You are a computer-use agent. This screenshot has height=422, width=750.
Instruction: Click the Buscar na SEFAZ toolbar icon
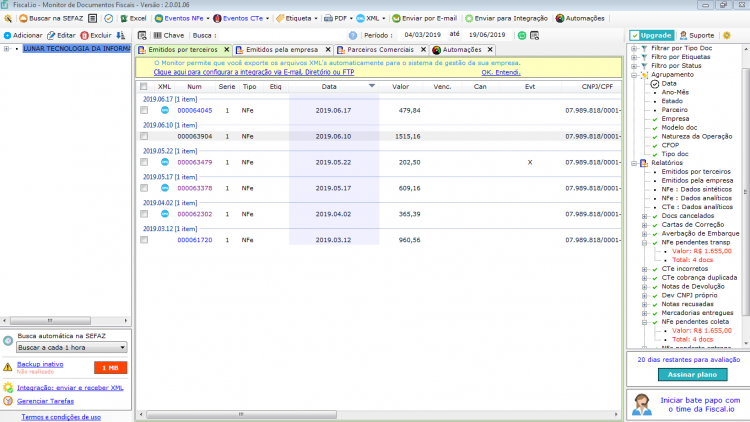click(x=23, y=19)
